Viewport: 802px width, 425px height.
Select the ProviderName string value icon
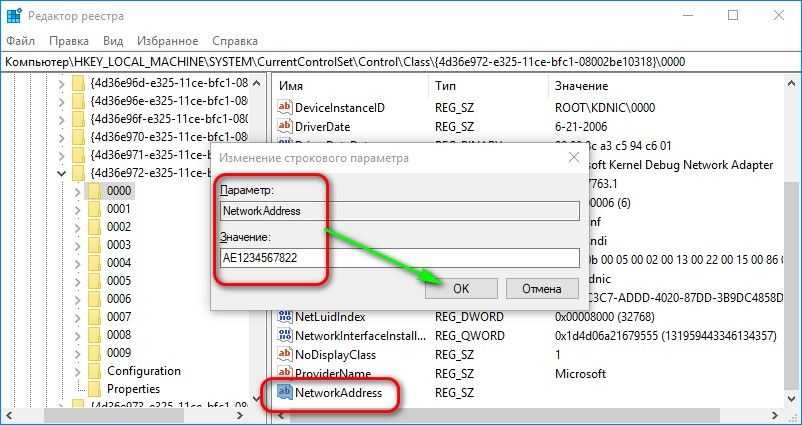coord(284,373)
